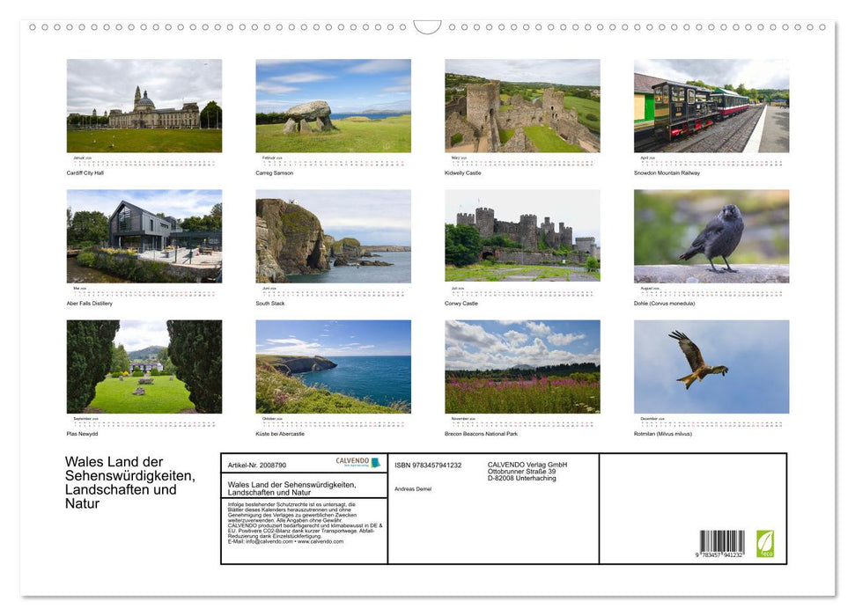The width and height of the screenshot is (855, 616).
Task: Open the Cardiff City Hall thumbnail
Action: tap(144, 106)
